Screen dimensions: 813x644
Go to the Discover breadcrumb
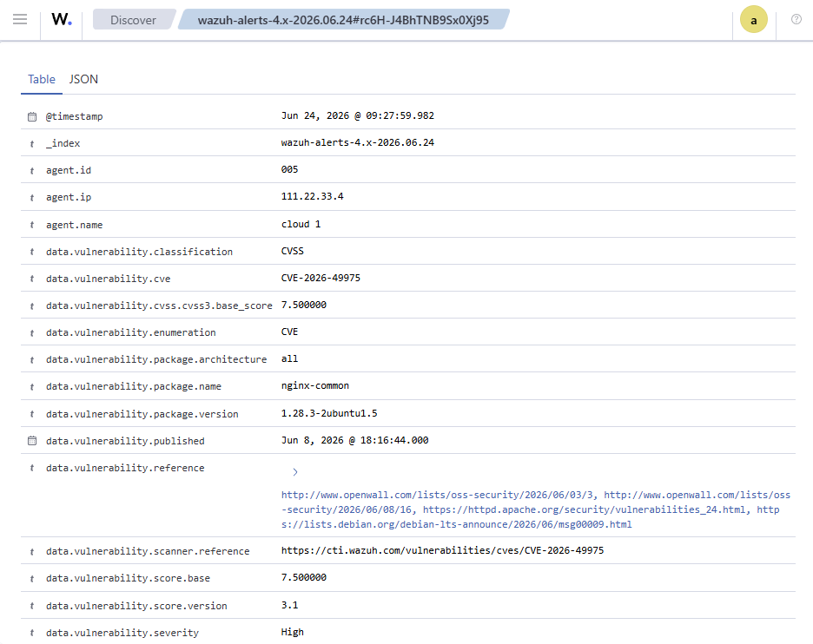(x=133, y=20)
